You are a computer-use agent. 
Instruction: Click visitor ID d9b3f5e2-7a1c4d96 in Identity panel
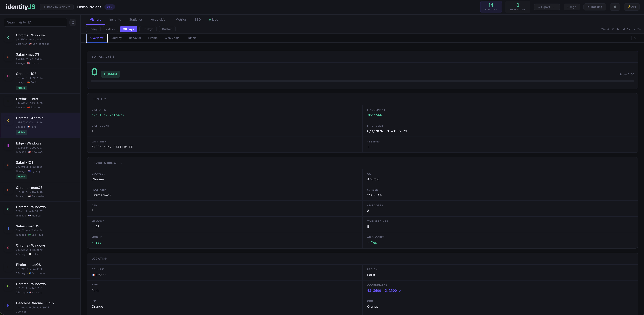(108, 115)
